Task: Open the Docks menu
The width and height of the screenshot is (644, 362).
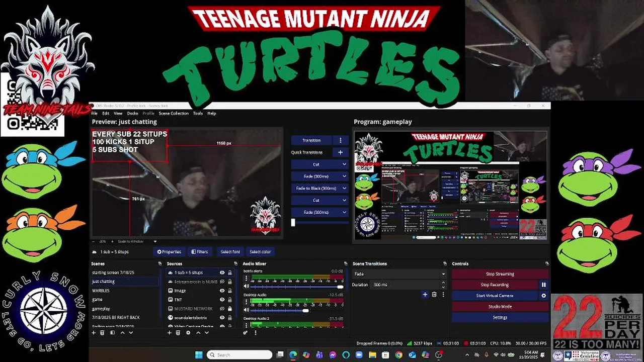Action: pyautogui.click(x=132, y=113)
